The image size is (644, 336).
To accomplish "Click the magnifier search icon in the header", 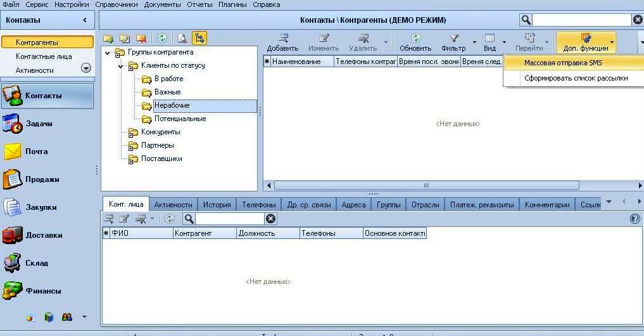I will click(526, 20).
